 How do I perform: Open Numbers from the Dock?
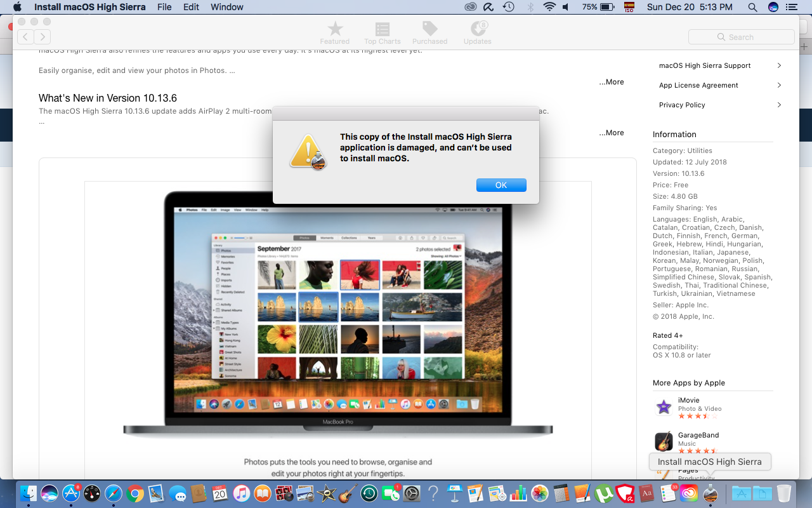click(518, 493)
